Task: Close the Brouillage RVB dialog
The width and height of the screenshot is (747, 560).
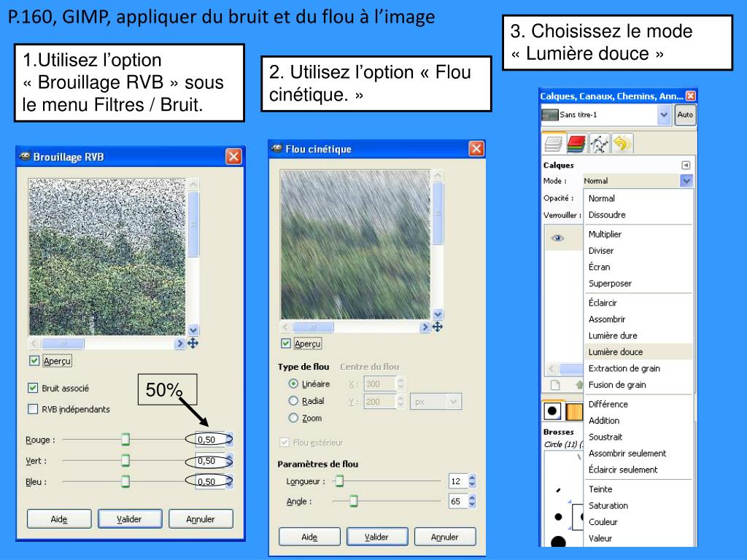Action: (233, 156)
